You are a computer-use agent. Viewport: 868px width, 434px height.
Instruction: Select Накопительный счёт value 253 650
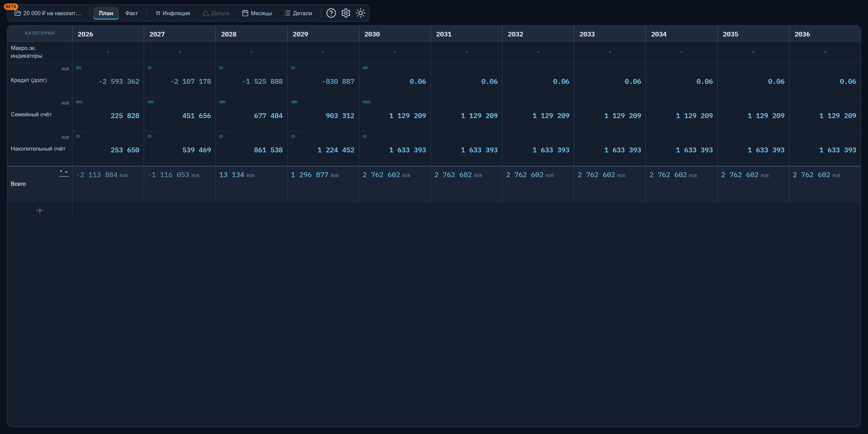[x=125, y=150]
